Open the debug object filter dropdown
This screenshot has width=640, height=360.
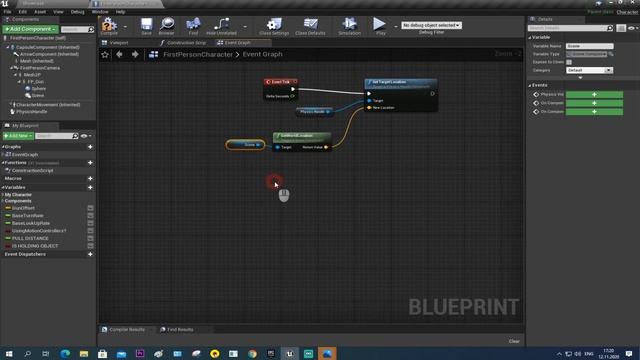(431, 25)
